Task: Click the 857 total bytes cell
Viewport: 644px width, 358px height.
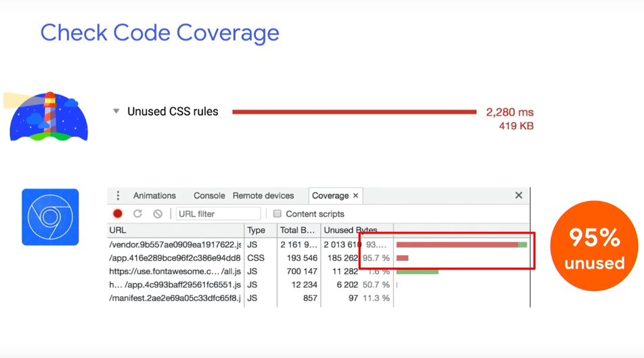Action: 310,298
